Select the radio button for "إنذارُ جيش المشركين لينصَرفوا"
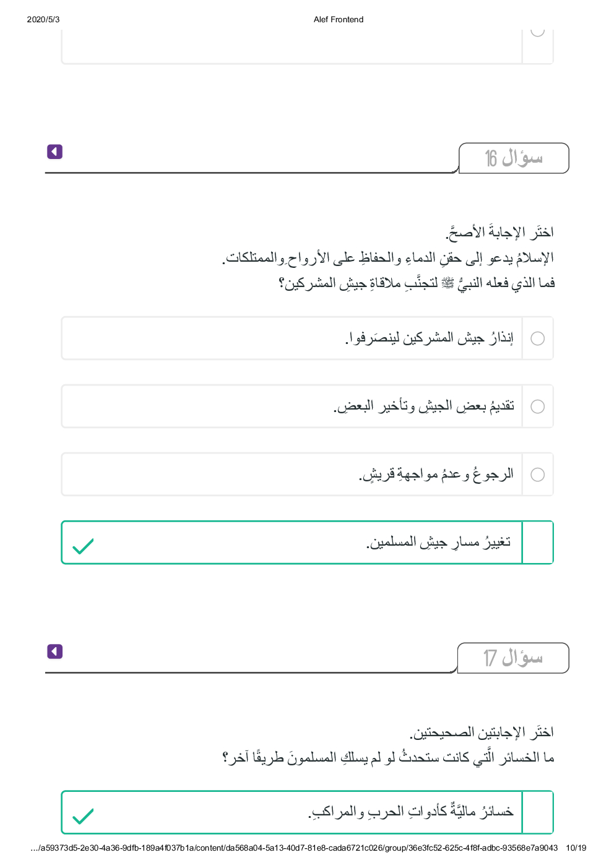Image resolution: width=614 pixels, height=868 pixels. [x=538, y=338]
